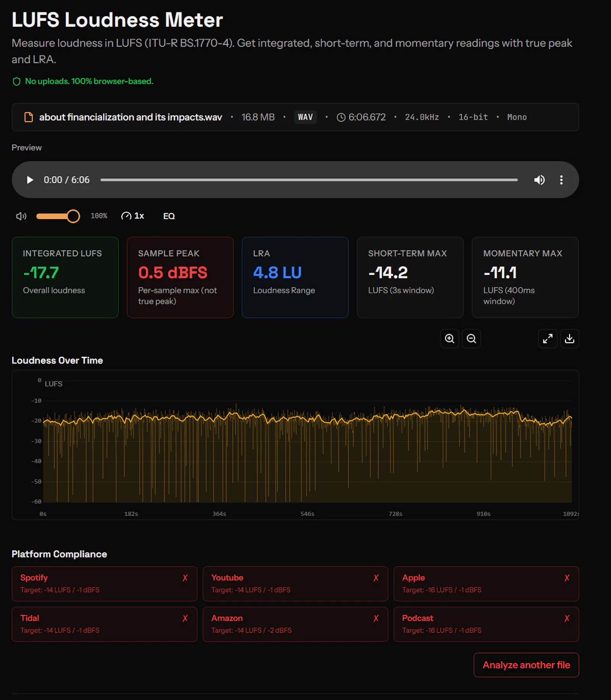Click the Loudness Over Time heading

point(57,361)
